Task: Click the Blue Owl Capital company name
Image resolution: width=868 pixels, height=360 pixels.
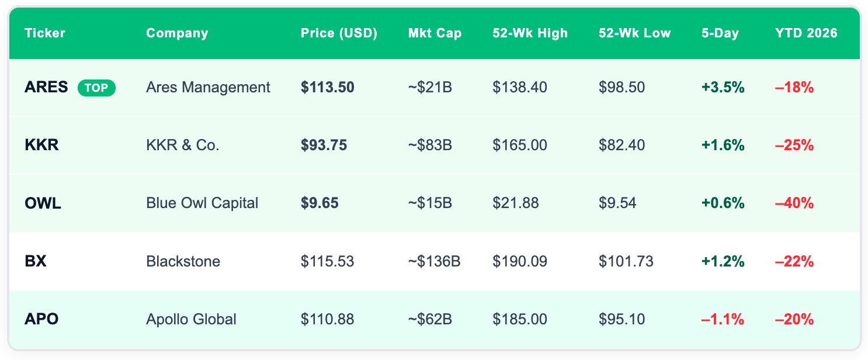Action: tap(202, 203)
